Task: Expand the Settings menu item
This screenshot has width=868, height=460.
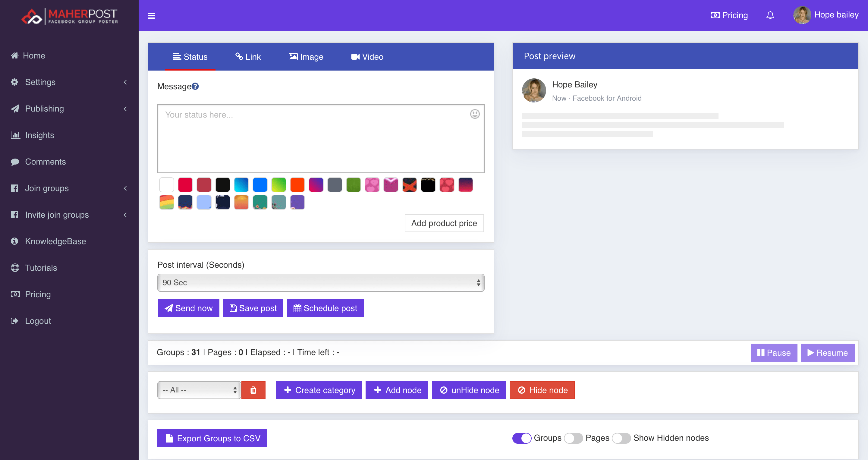Action: tap(69, 82)
